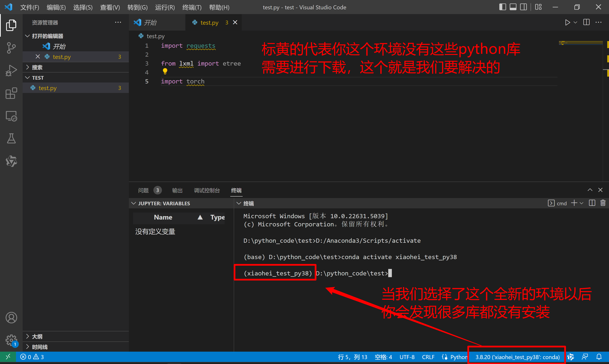Switch to the 问题 panel tab

[143, 190]
